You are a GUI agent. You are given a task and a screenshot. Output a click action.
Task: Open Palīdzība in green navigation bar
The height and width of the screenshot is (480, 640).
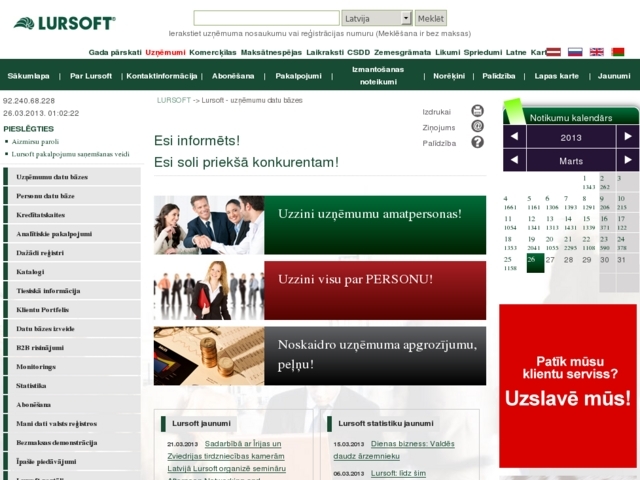(x=498, y=76)
